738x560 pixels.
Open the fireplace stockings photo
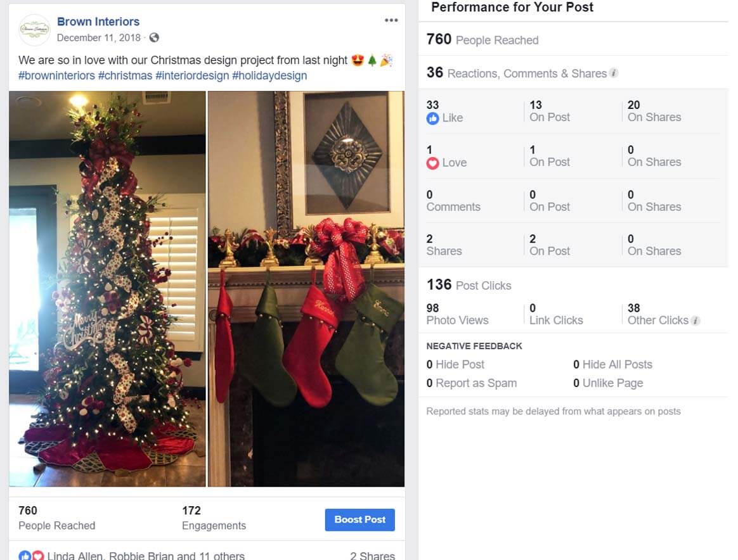click(306, 289)
